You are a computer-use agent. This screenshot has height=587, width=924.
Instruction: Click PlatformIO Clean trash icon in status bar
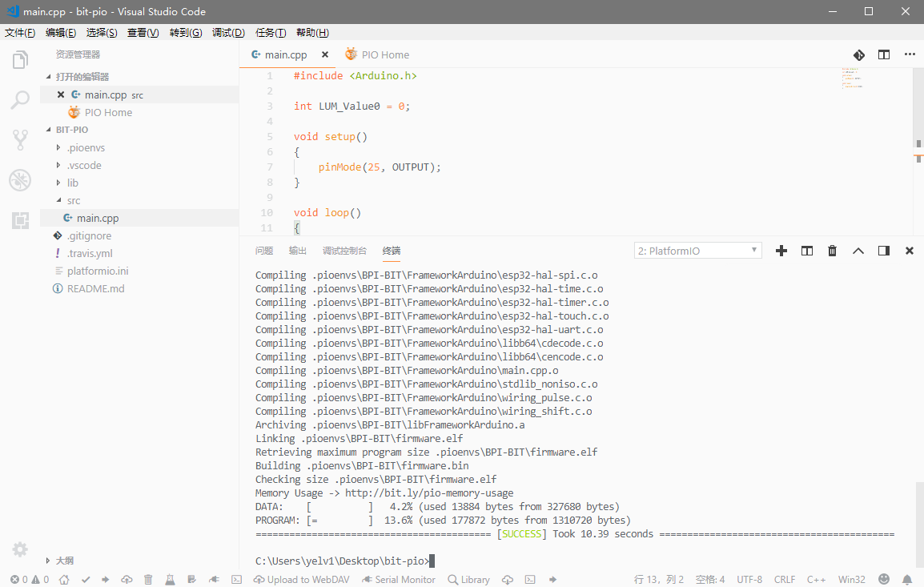pyautogui.click(x=148, y=580)
